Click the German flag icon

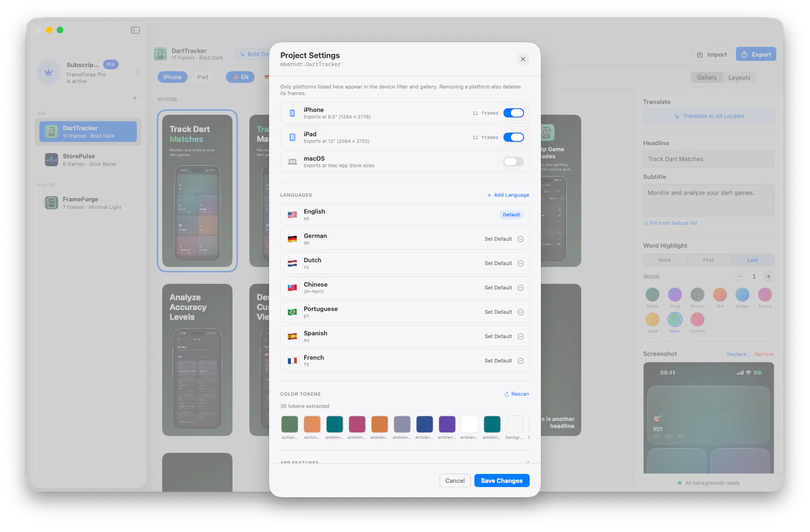tap(292, 239)
